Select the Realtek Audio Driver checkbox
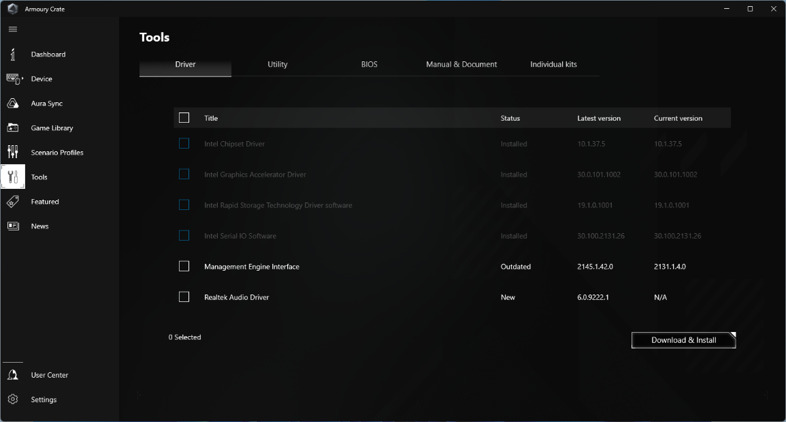The image size is (786, 422). point(184,297)
